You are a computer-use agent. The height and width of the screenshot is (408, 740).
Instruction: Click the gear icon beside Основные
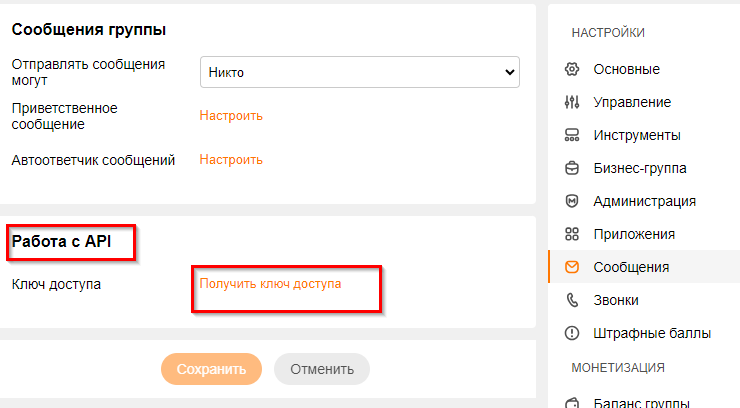coord(572,70)
